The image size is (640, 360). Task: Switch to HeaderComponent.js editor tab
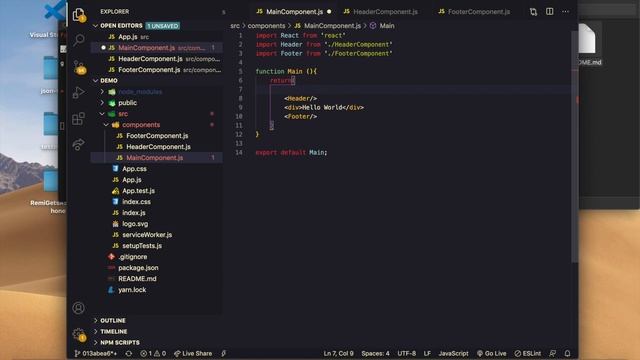(385, 12)
